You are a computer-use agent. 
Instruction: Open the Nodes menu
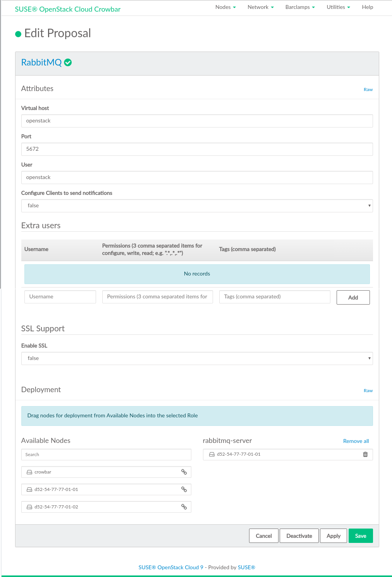225,7
